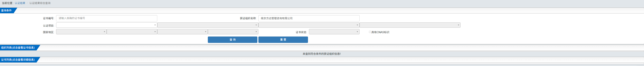Expand the 证书状态 dropdown
The width and height of the screenshot is (644, 66).
pos(334,32)
